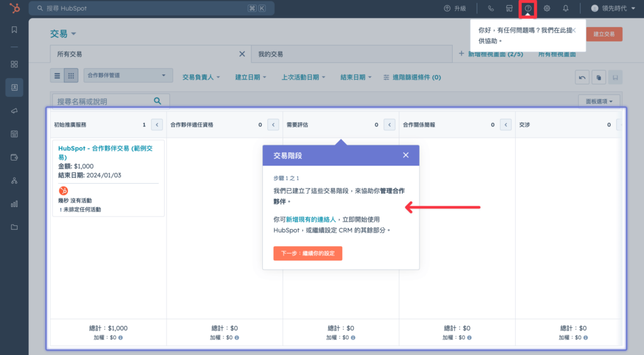Click weighted info icon under 合作夥伴適任資格 column
The width and height of the screenshot is (644, 355).
click(236, 338)
